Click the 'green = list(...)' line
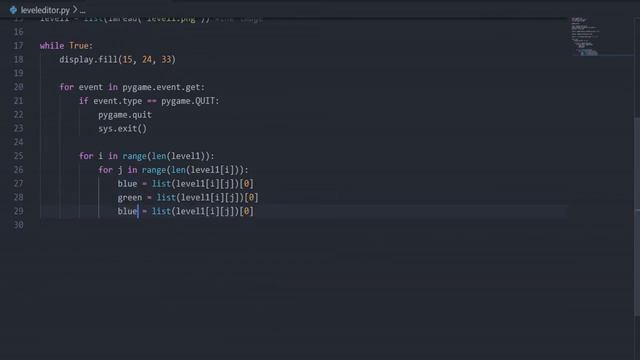Image resolution: width=640 pixels, height=360 pixels. (188, 198)
